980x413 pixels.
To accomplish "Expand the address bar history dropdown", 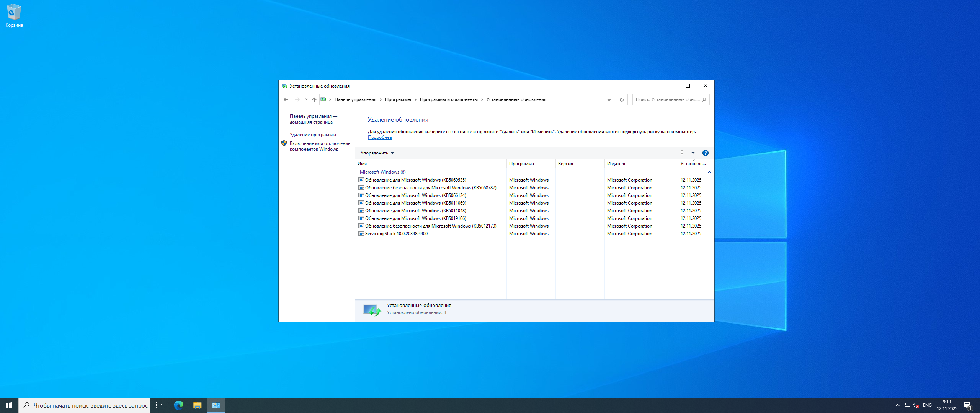I will pyautogui.click(x=609, y=99).
